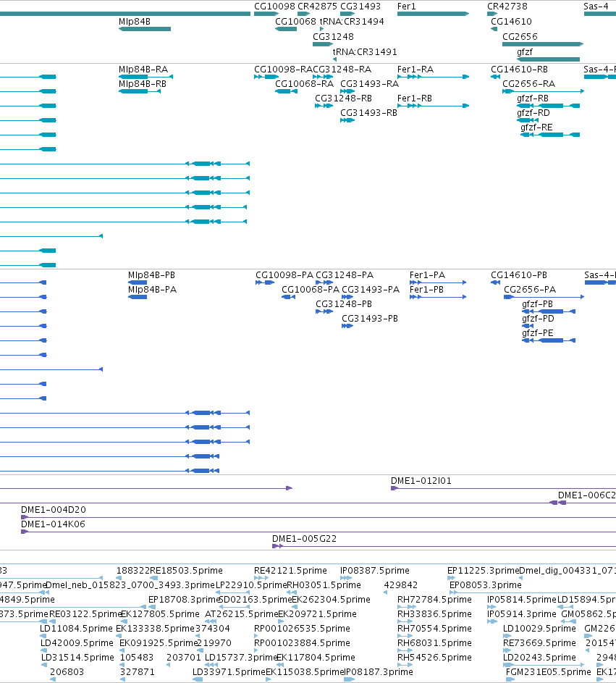Select the Sas-4 gene label

point(596,6)
